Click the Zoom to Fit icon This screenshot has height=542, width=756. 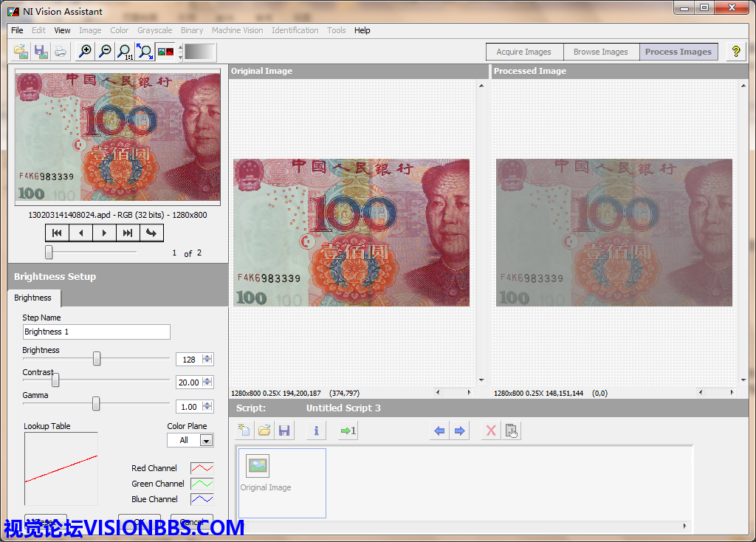pyautogui.click(x=145, y=52)
